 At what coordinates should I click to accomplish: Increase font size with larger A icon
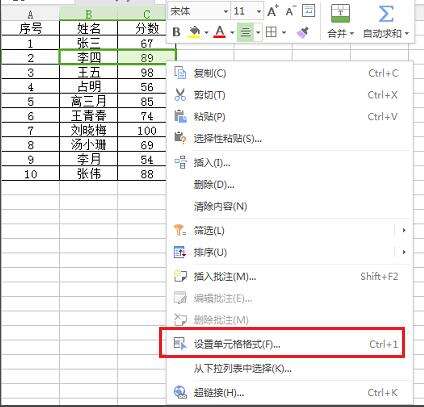(273, 11)
